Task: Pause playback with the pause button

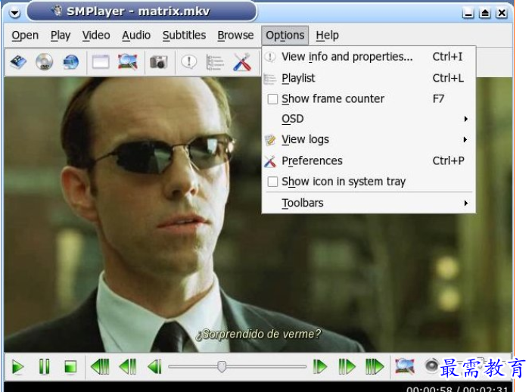Action: [x=45, y=367]
